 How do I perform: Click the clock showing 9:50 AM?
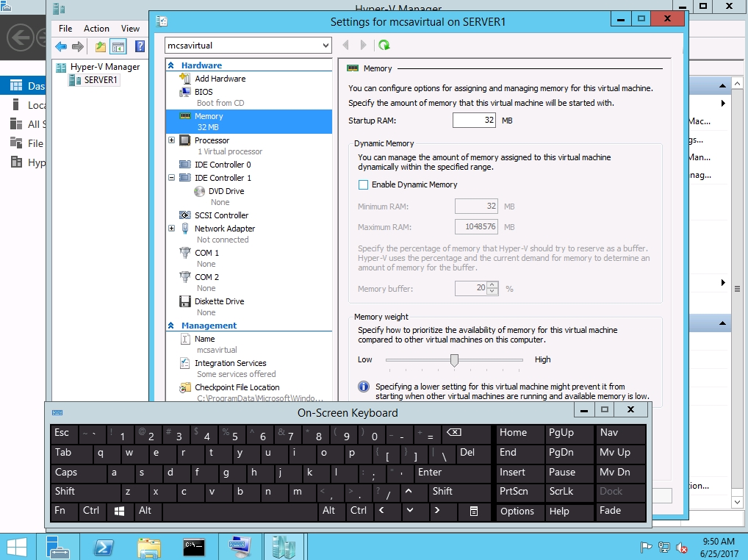719,542
